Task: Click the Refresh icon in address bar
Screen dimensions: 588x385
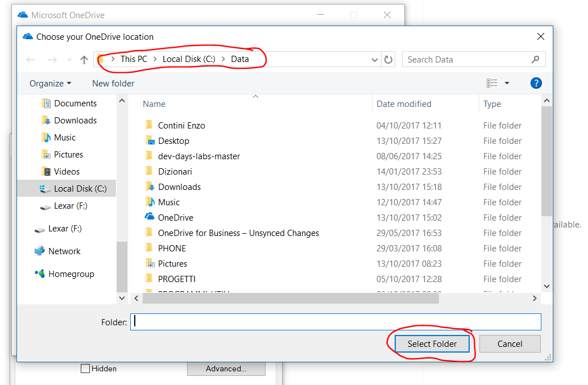Action: click(x=388, y=60)
